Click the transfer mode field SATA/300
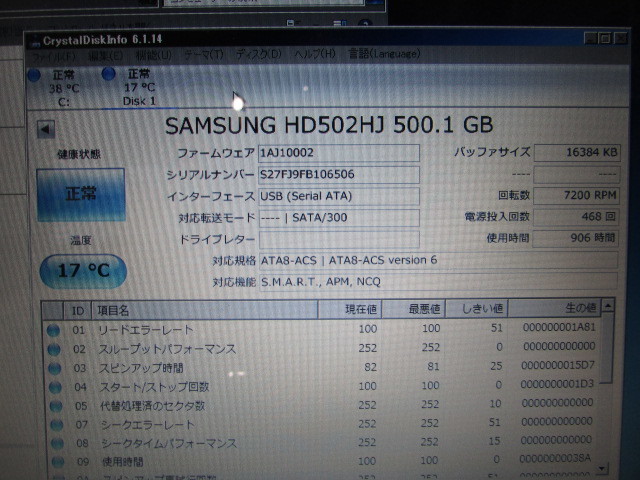 point(339,218)
